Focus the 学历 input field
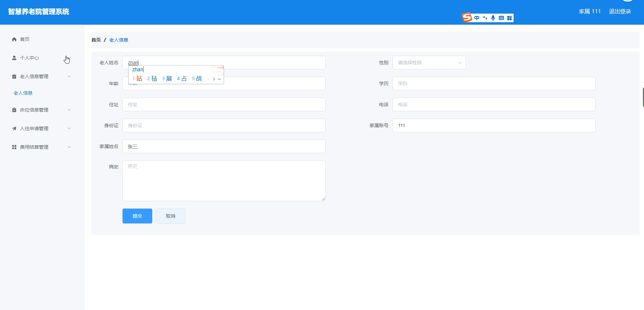Image resolution: width=644 pixels, height=310 pixels. 494,84
